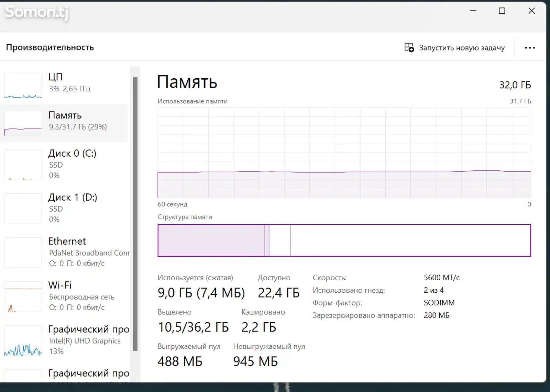Minimize the Task Manager window
550x392 pixels.
coord(473,11)
